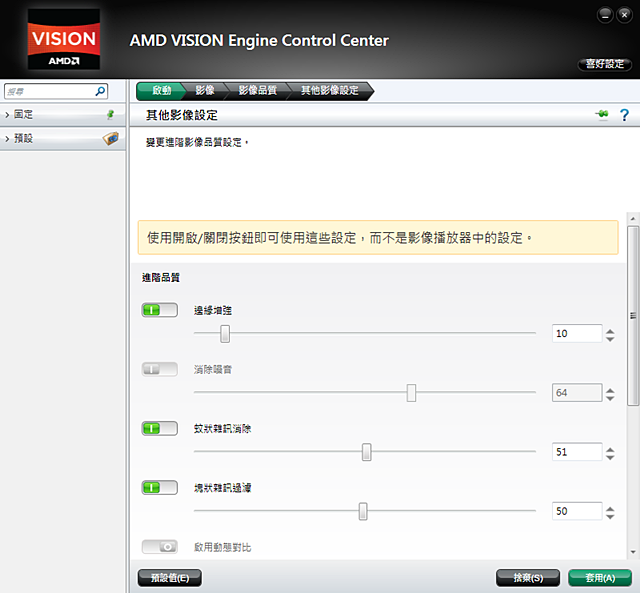Increase the 消除噪音 value of 64 with up arrow
640x593 pixels.
pyautogui.click(x=610, y=391)
